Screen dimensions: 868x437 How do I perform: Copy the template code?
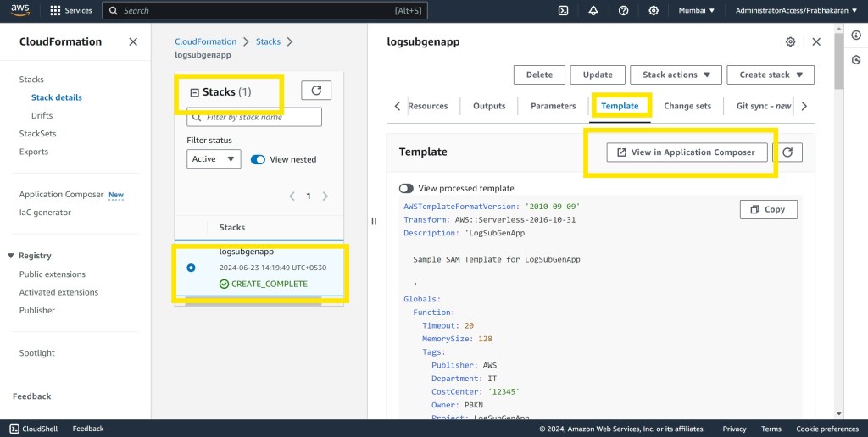click(768, 209)
